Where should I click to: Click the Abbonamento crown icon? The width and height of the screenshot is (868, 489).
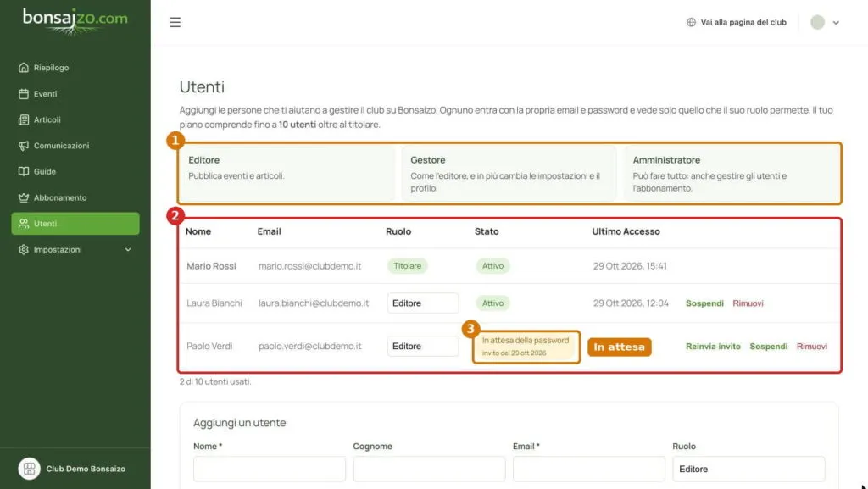(23, 197)
